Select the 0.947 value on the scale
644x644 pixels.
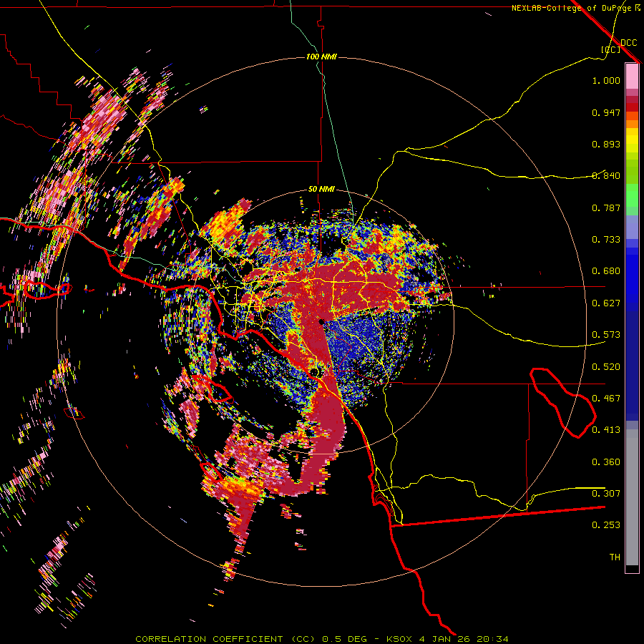[x=606, y=112]
